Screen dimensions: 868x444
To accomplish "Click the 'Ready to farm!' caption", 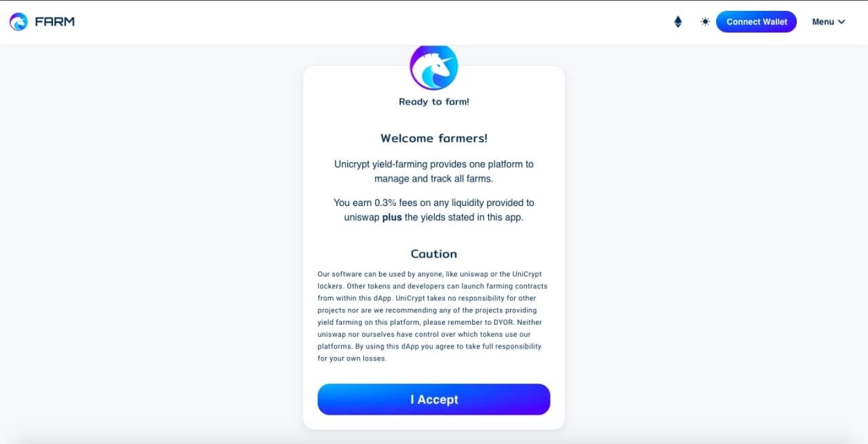I will pyautogui.click(x=434, y=102).
